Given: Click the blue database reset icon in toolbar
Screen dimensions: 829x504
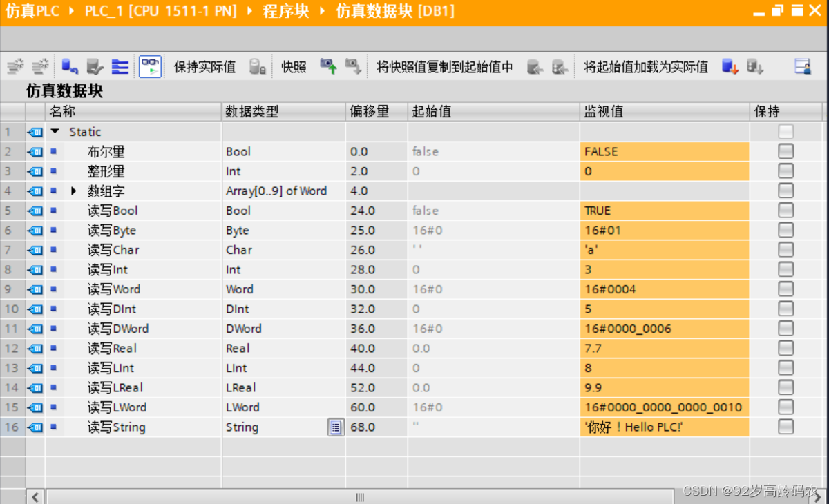Looking at the screenshot, I should point(70,67).
